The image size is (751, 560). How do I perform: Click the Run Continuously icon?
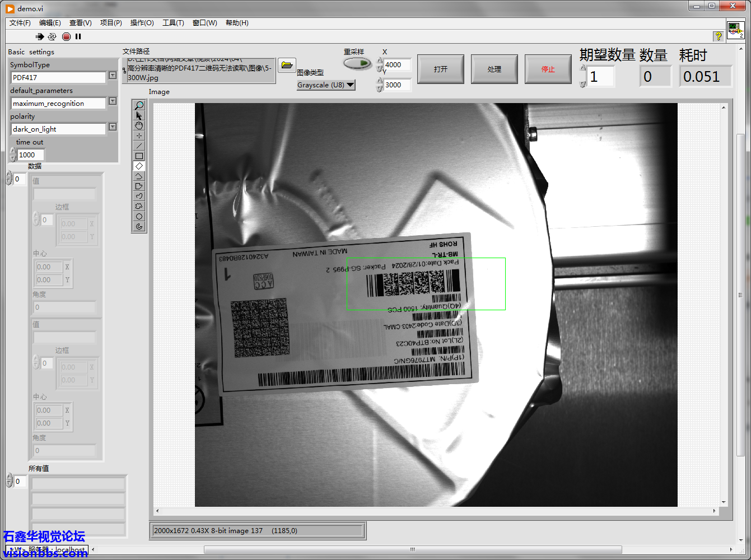point(52,36)
